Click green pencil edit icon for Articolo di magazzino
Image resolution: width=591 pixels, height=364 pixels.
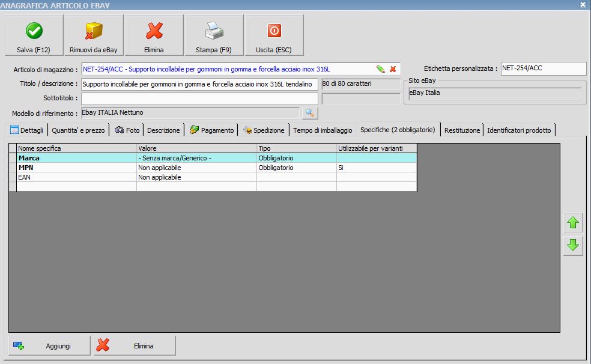(x=380, y=69)
